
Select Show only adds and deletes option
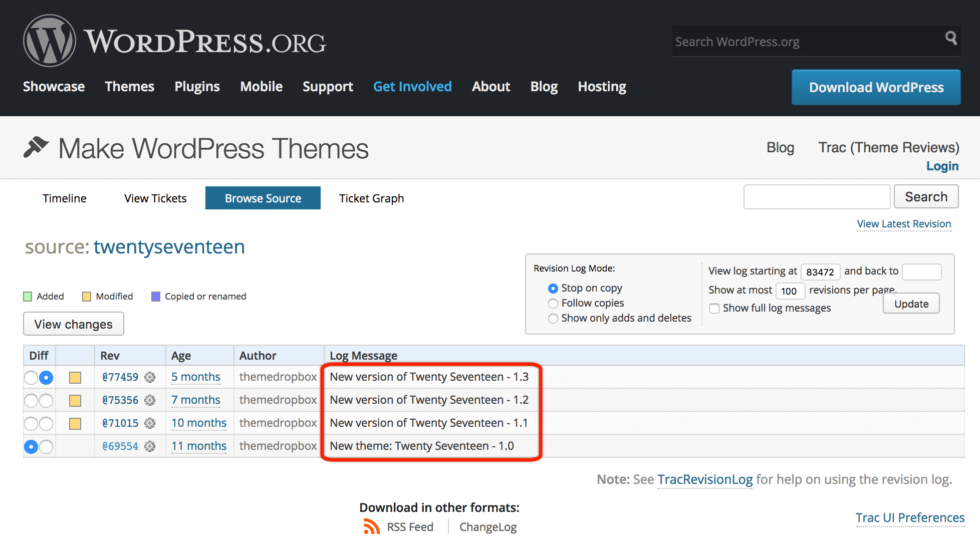[x=553, y=319]
